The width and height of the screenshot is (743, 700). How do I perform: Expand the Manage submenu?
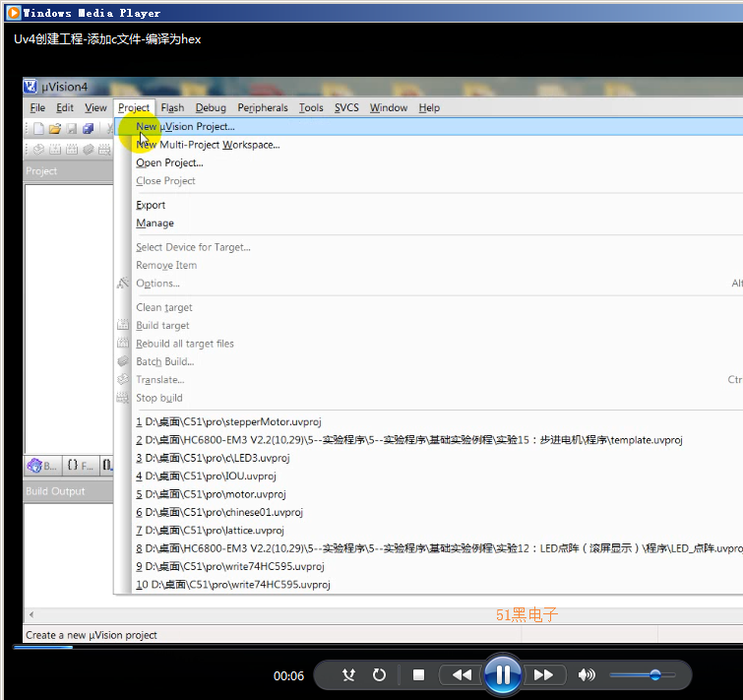coord(429,223)
